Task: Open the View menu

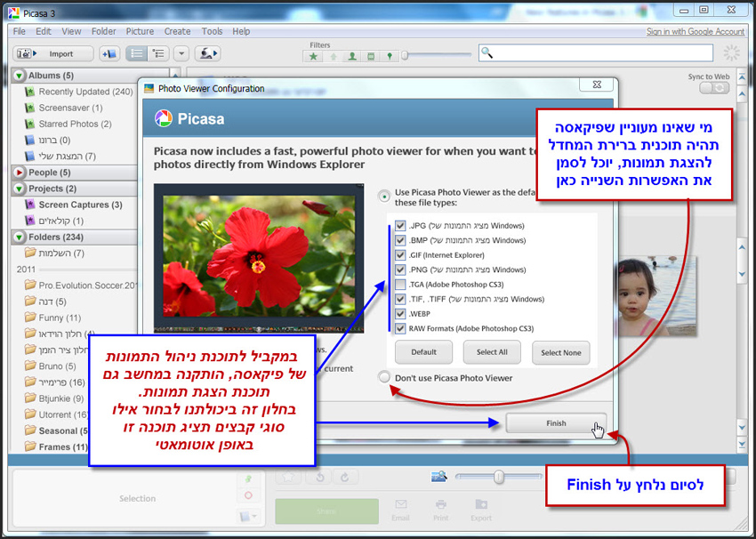Action: [71, 31]
